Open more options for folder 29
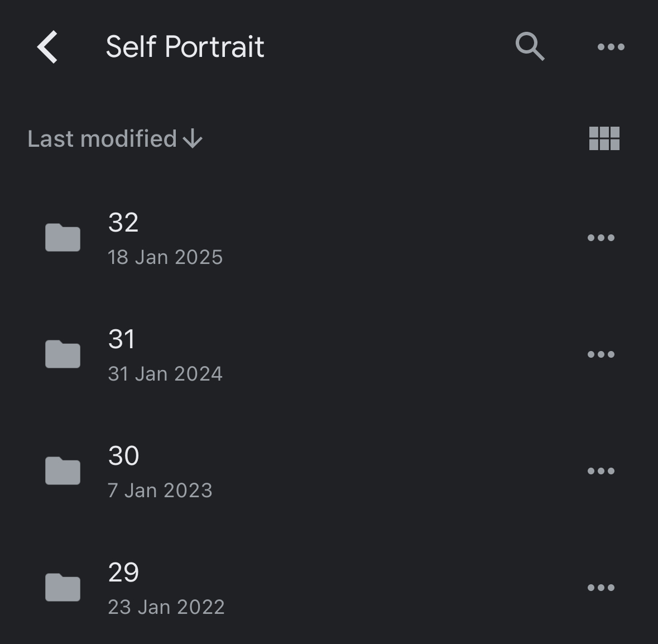The image size is (658, 644). tap(601, 588)
